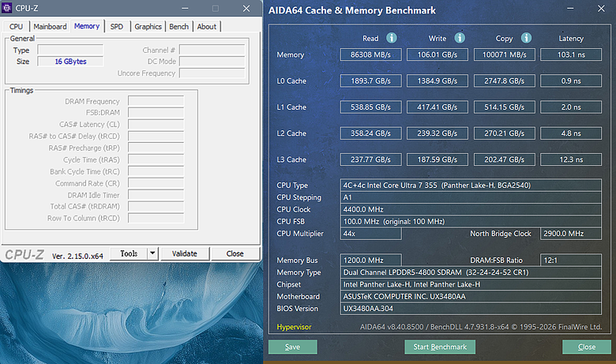Viewport: 616px width, 364px height.
Task: Switch to the Mainboard tab in CPU-Z
Action: pyautogui.click(x=50, y=26)
